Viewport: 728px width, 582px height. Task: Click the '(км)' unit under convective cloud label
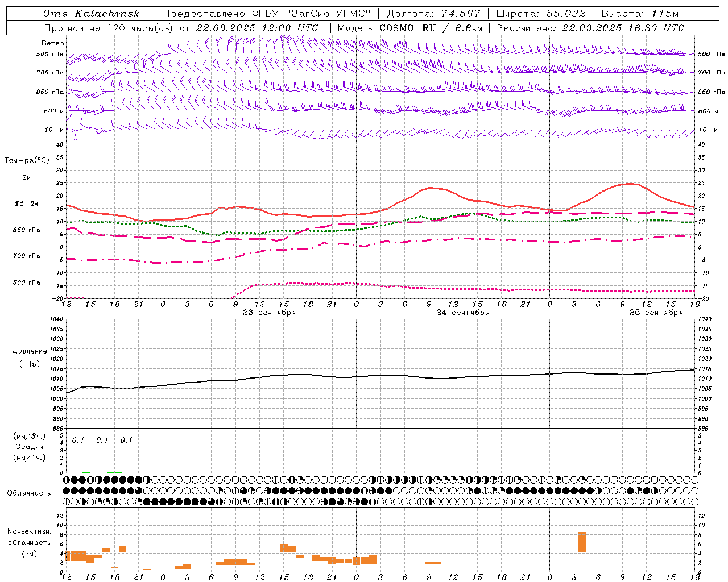[30, 554]
